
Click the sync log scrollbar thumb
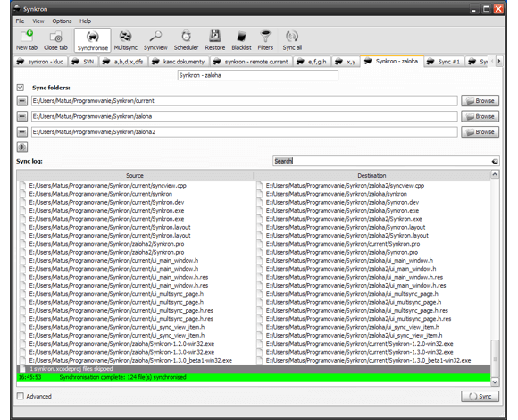click(495, 358)
